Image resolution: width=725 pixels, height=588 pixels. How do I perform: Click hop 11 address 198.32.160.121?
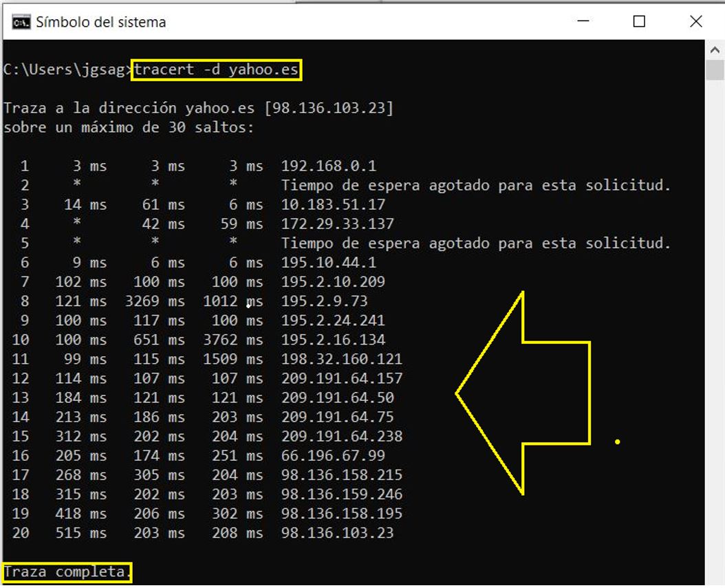342,359
